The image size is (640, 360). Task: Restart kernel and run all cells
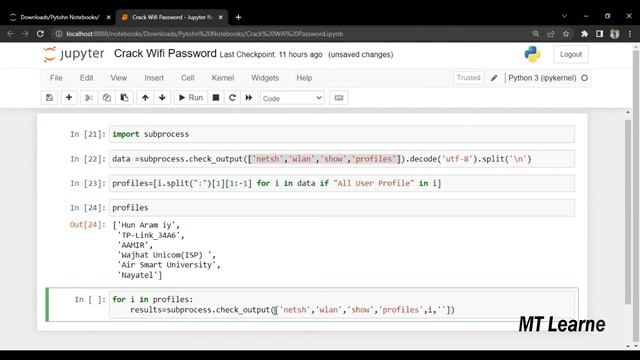click(x=249, y=98)
